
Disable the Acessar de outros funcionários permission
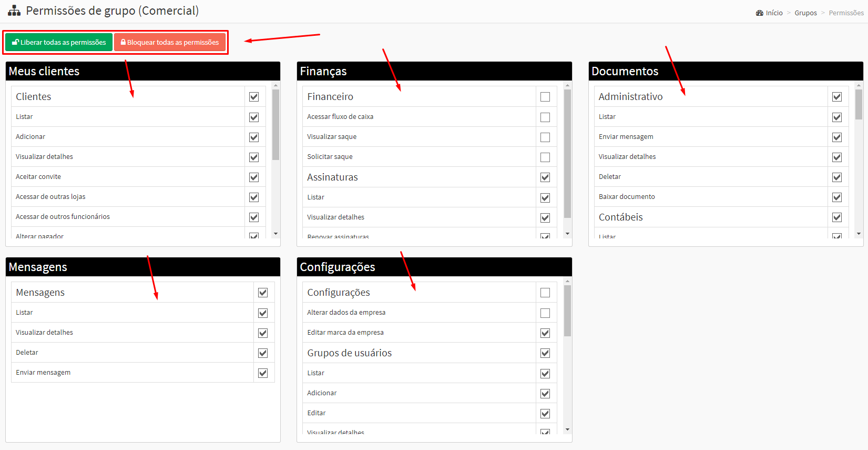point(254,217)
